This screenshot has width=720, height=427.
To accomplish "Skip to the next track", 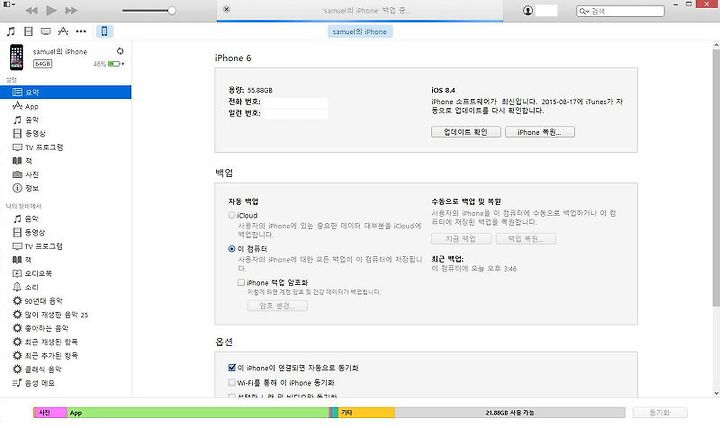I will (x=71, y=10).
